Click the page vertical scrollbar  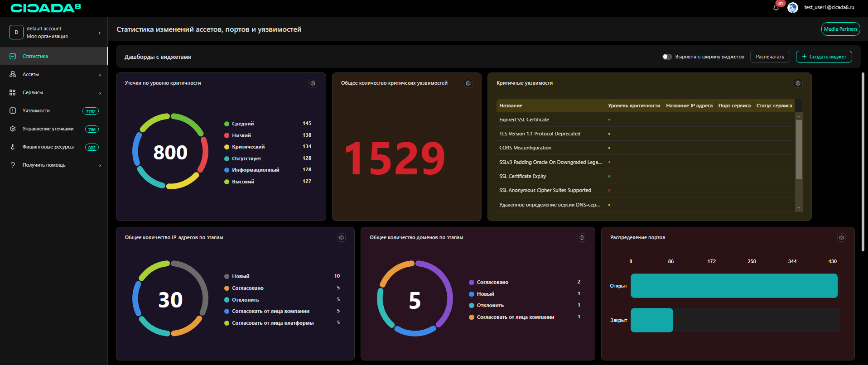[863, 162]
